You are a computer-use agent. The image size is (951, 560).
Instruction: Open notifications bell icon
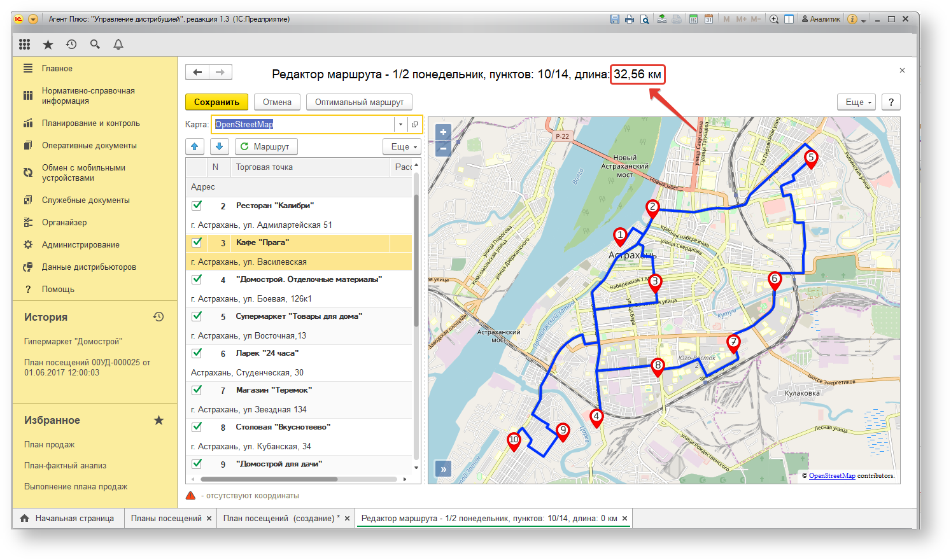(118, 44)
